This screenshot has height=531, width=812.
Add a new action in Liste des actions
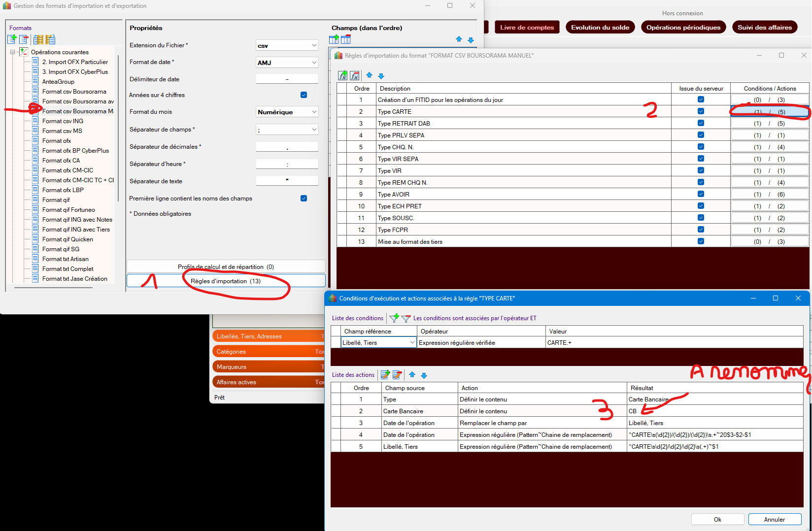point(385,375)
